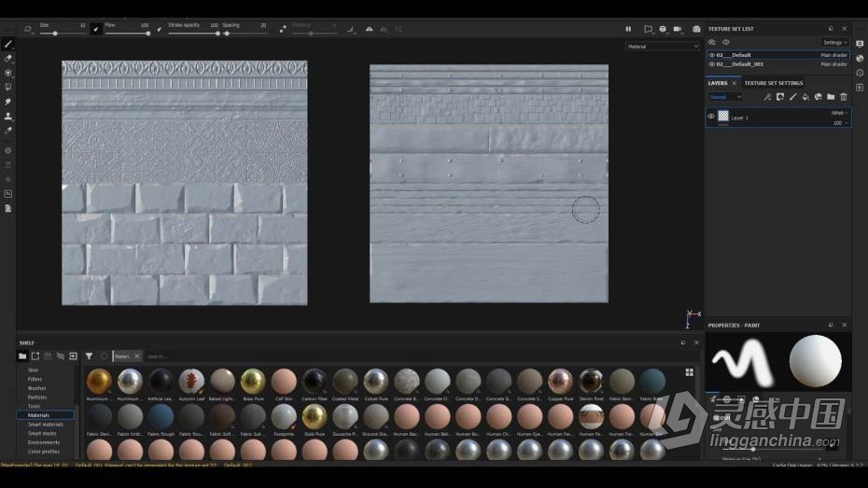
Task: Delete the selected layer with trash icon
Action: click(844, 97)
